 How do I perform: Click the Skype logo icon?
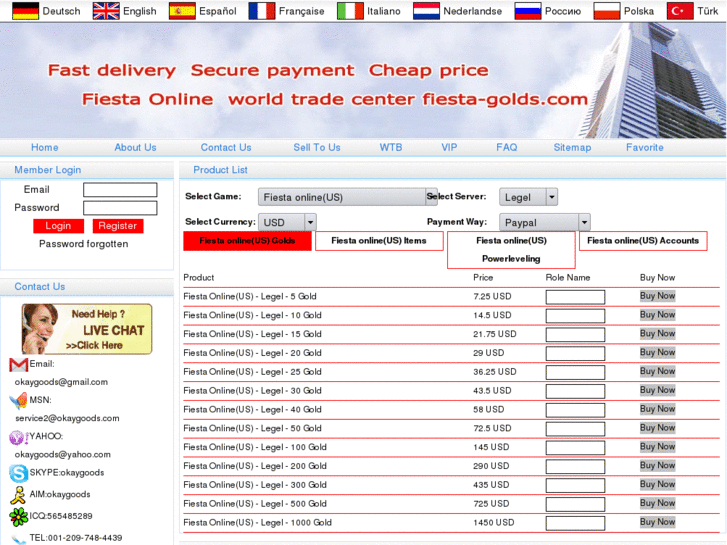[19, 473]
